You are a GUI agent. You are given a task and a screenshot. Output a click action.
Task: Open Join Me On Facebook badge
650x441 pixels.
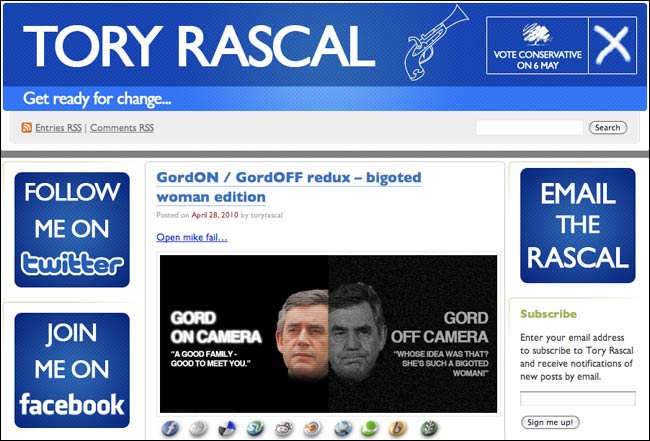tap(72, 370)
